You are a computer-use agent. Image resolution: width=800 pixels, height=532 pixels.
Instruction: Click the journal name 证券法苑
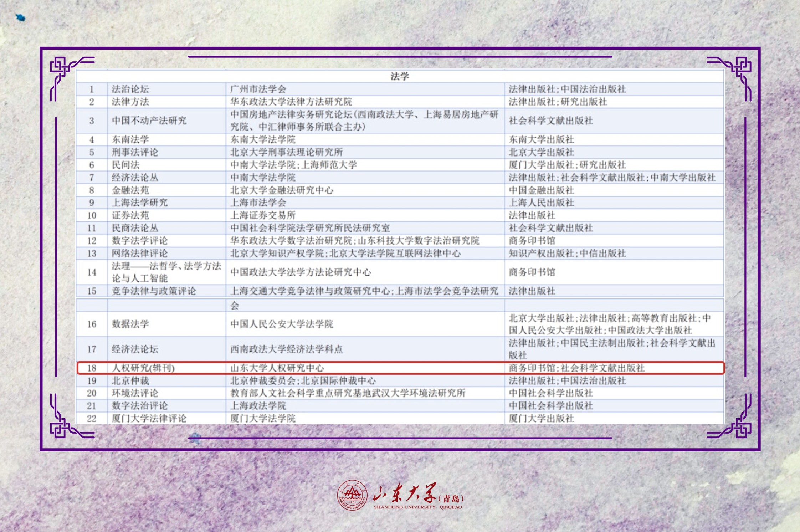(x=130, y=215)
